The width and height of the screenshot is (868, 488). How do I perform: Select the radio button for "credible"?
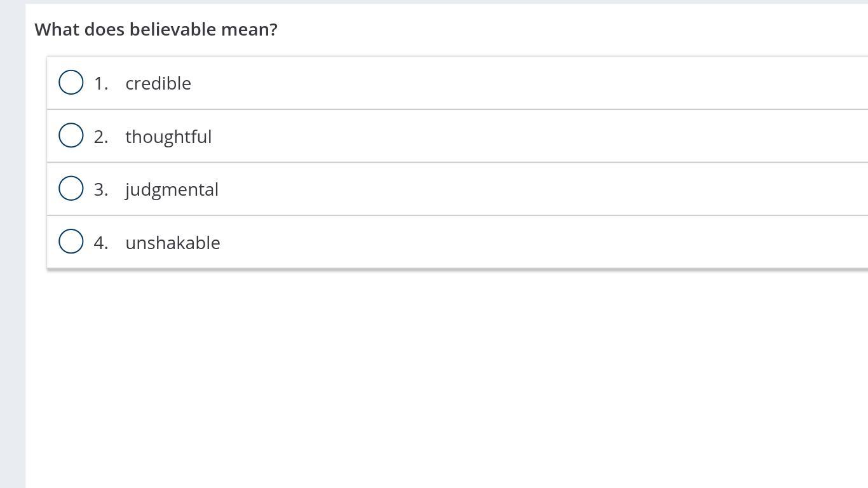tap(71, 83)
